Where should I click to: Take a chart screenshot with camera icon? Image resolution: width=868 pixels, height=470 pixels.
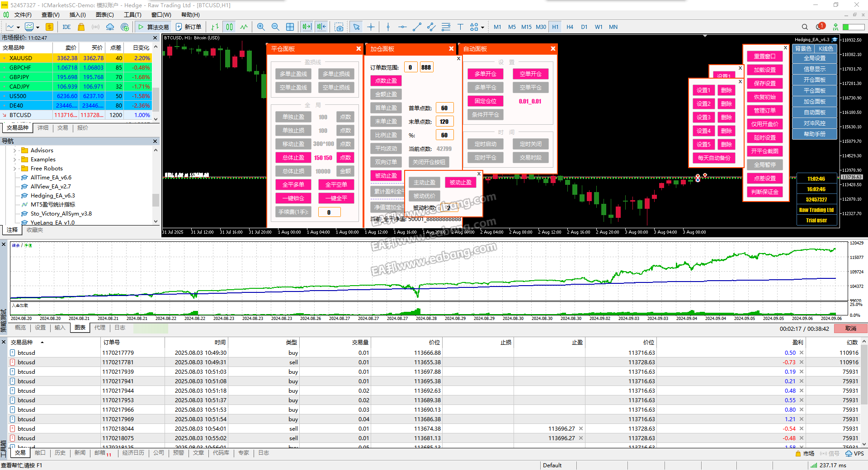point(339,27)
